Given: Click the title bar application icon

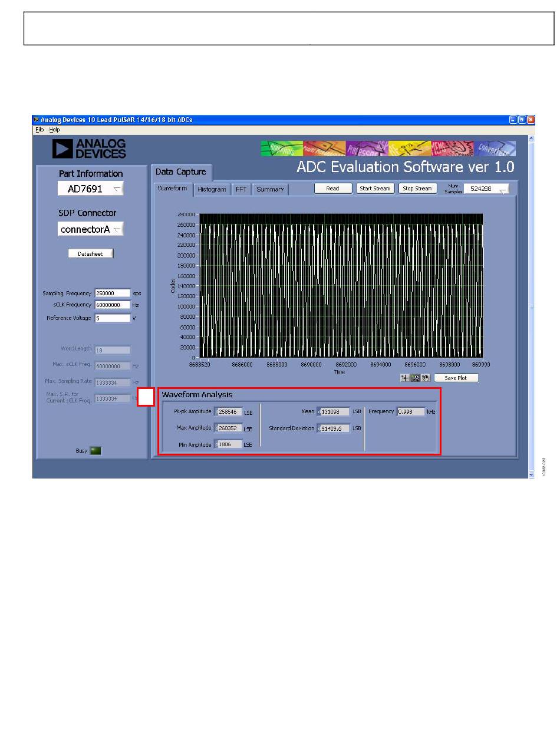Looking at the screenshot, I should (36, 120).
